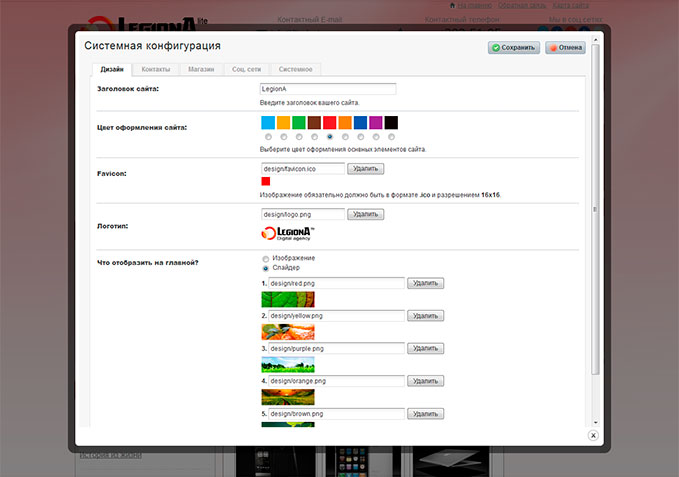Select the radio button under the purple swatch
This screenshot has height=477, width=679.
pyautogui.click(x=376, y=137)
